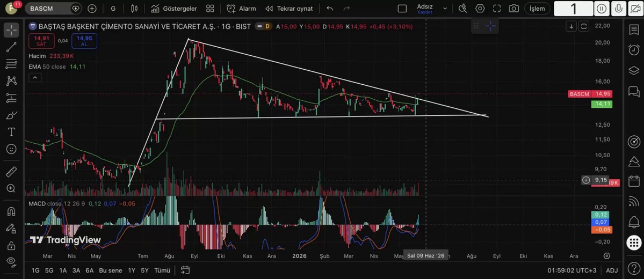Select the text annotation tool
The height and width of the screenshot is (279, 644).
coord(11,131)
